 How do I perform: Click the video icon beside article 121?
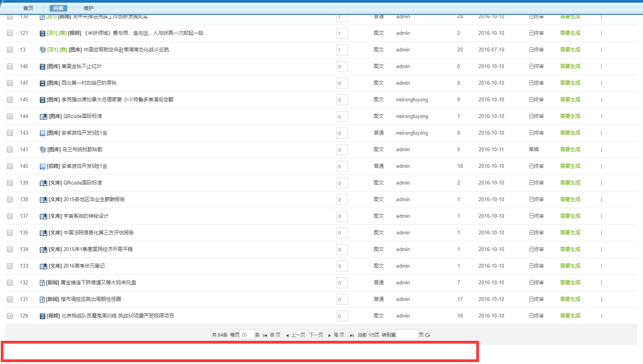click(x=43, y=33)
